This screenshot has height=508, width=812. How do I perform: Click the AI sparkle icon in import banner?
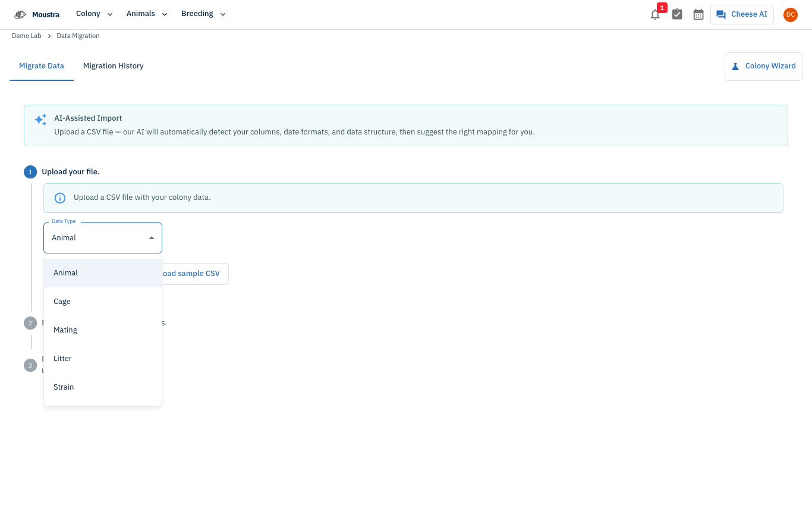click(x=40, y=120)
